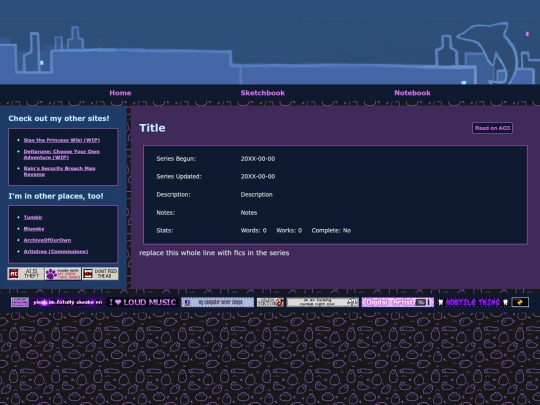This screenshot has width=540, height=405.
Task: Open the ArchiveOfOurOwn link
Action: tap(47, 240)
